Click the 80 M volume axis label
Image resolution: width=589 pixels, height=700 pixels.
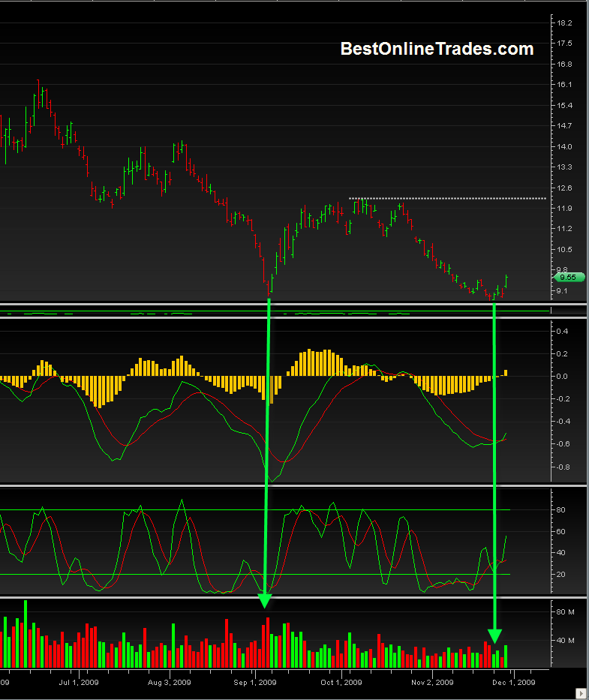[x=565, y=612]
